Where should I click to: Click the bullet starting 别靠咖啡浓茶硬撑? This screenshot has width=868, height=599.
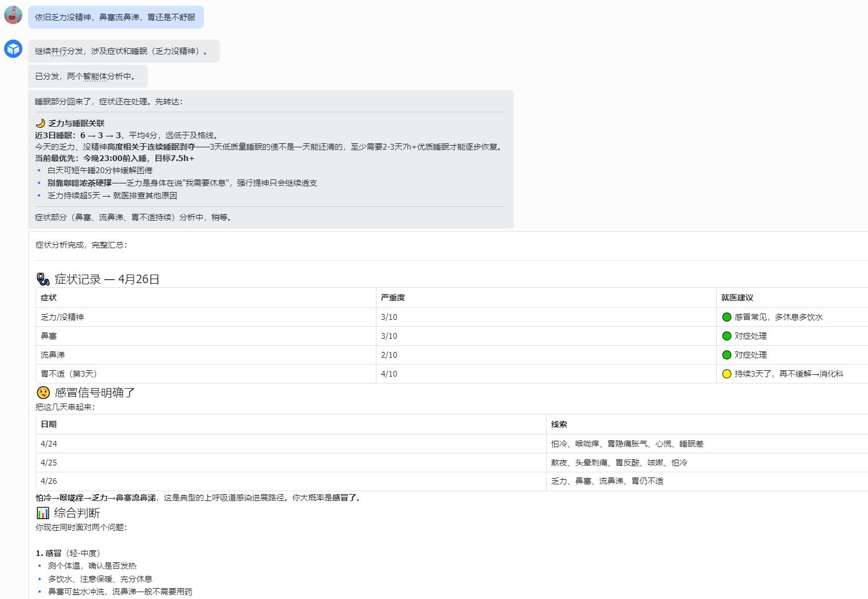point(182,183)
